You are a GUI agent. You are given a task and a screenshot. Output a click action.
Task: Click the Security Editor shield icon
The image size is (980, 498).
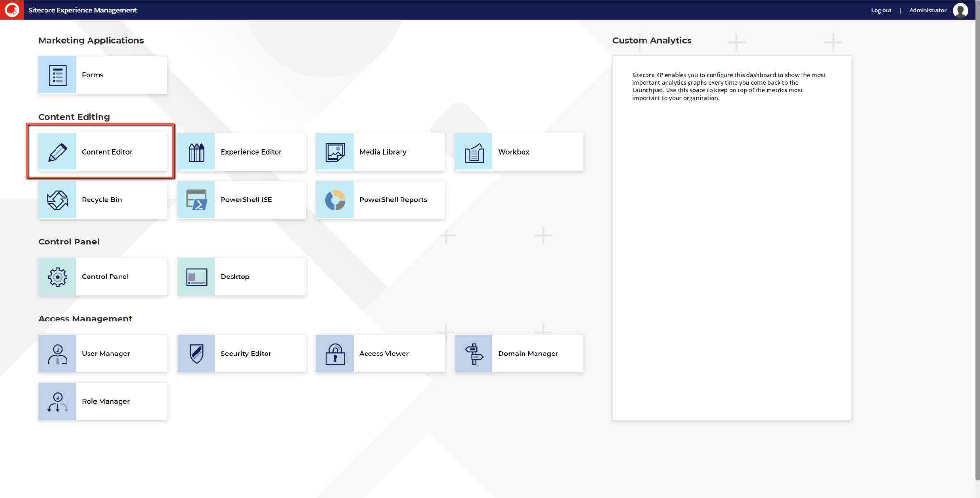(x=196, y=354)
